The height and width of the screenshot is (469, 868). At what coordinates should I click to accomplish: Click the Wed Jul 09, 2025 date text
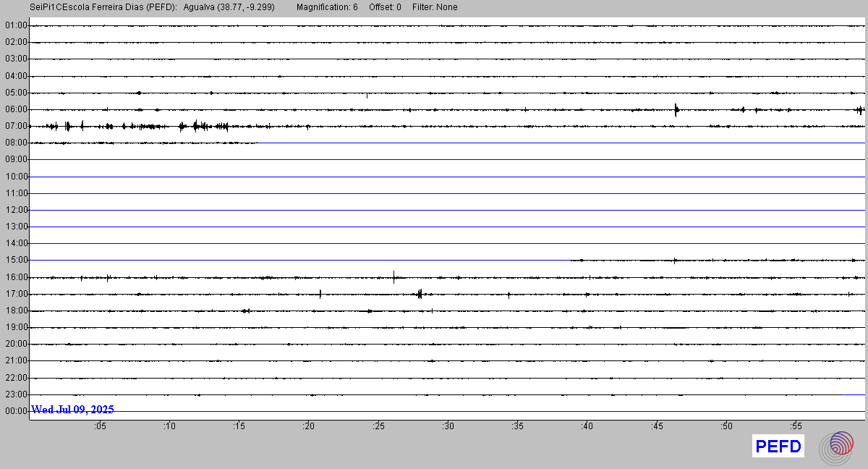click(73, 410)
